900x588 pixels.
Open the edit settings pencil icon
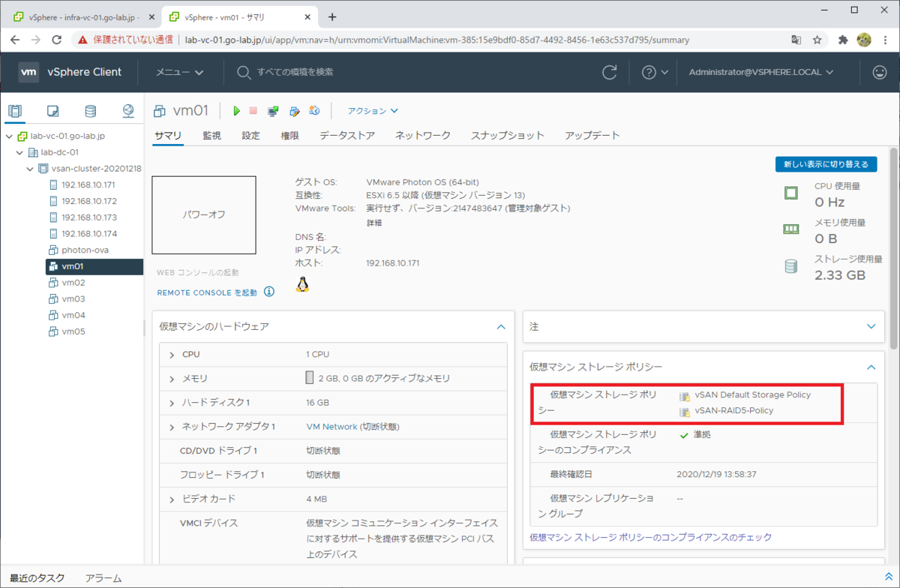[294, 110]
